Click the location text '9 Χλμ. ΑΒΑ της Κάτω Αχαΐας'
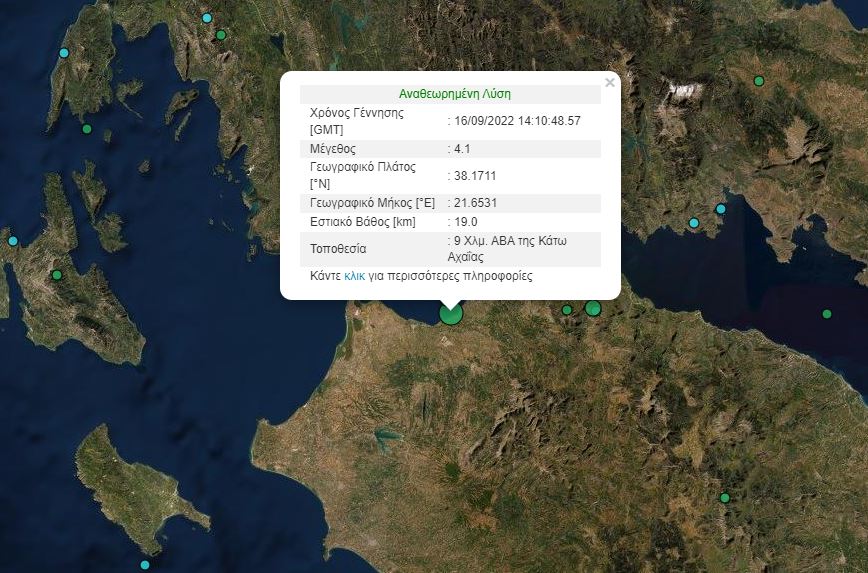The image size is (868, 573). point(507,249)
